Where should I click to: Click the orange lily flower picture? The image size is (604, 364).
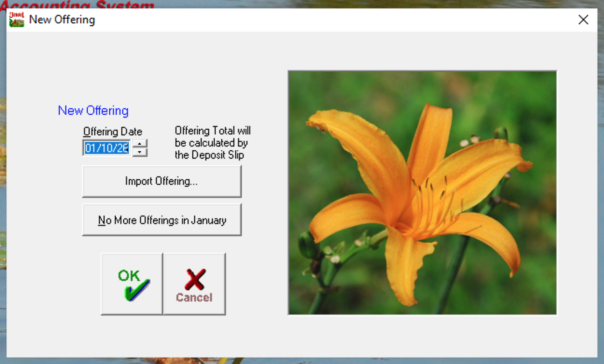[x=422, y=192]
